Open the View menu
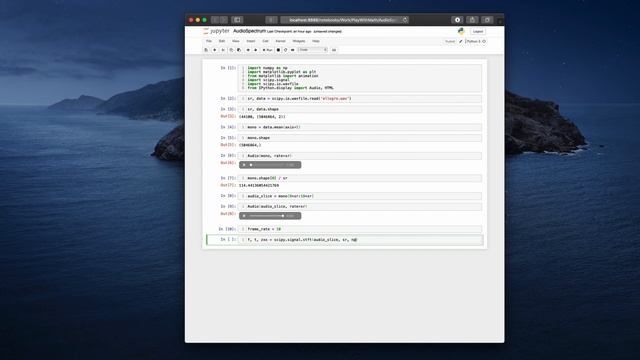The width and height of the screenshot is (640, 360). pos(236,41)
